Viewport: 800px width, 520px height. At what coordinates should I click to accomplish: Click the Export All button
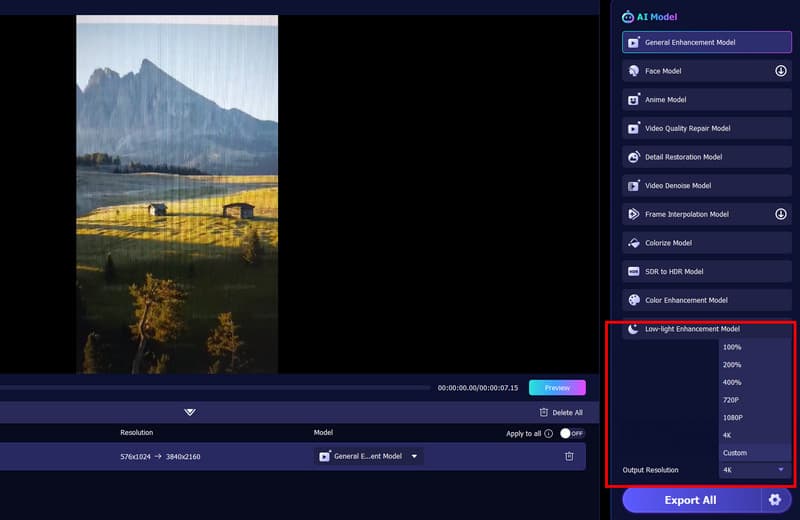tap(690, 499)
